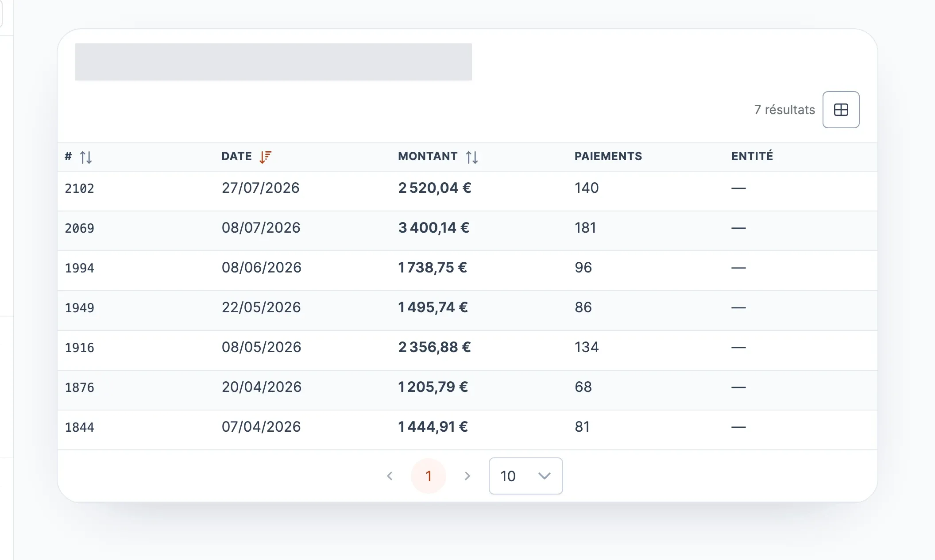
Task: Click the ENTITÉ column header
Action: point(752,156)
